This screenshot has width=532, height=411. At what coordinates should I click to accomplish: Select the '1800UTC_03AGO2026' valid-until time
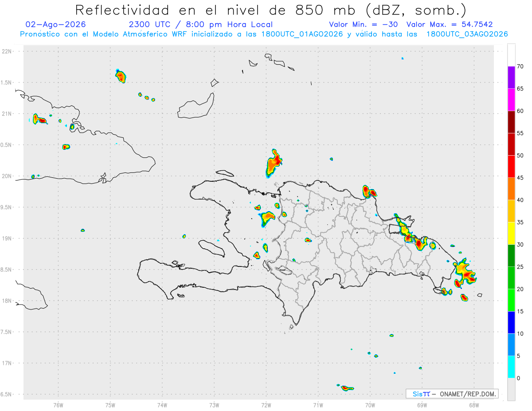click(x=467, y=34)
